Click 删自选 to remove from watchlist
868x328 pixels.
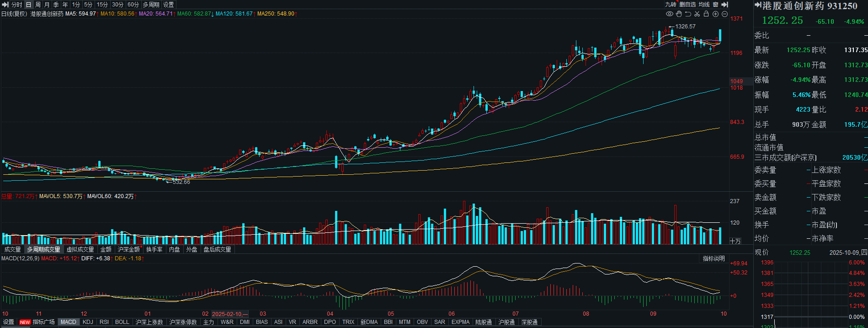tap(687, 5)
